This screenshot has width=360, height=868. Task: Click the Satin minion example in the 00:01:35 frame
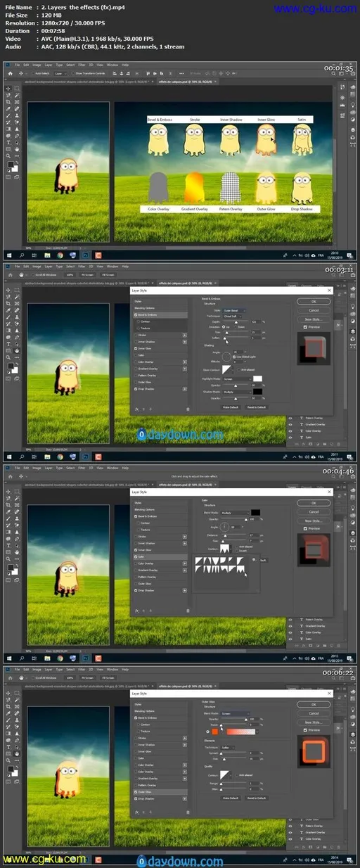tap(301, 139)
